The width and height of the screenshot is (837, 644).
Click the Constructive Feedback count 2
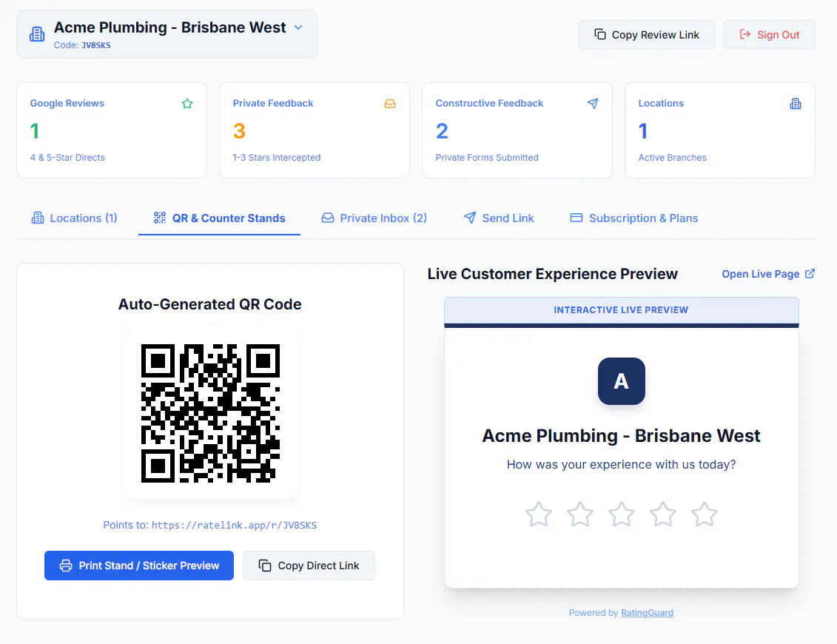(x=442, y=131)
